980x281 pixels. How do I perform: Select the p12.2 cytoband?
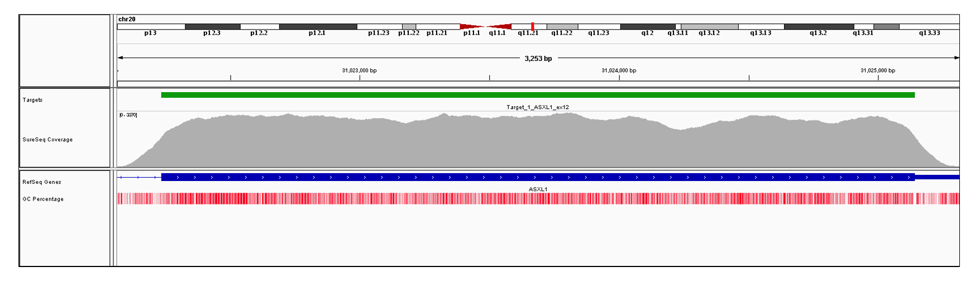point(260,27)
